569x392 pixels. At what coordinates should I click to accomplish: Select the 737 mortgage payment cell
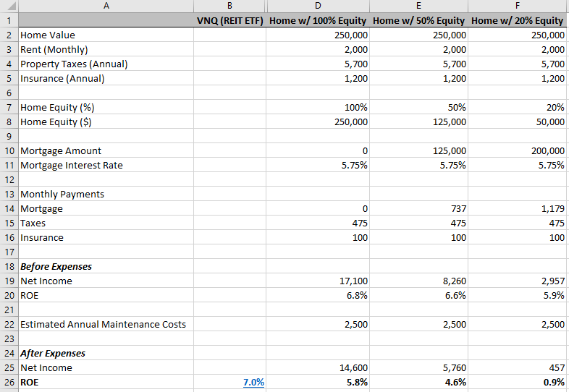pyautogui.click(x=418, y=208)
